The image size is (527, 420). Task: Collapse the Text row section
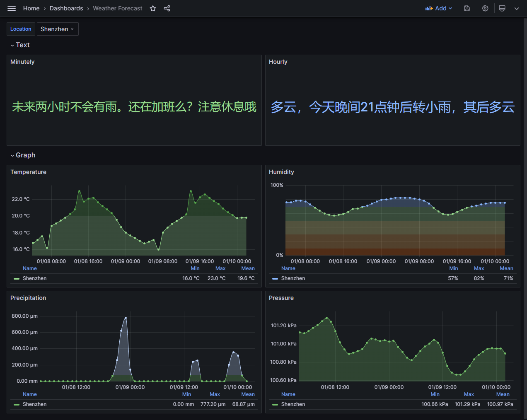point(20,45)
